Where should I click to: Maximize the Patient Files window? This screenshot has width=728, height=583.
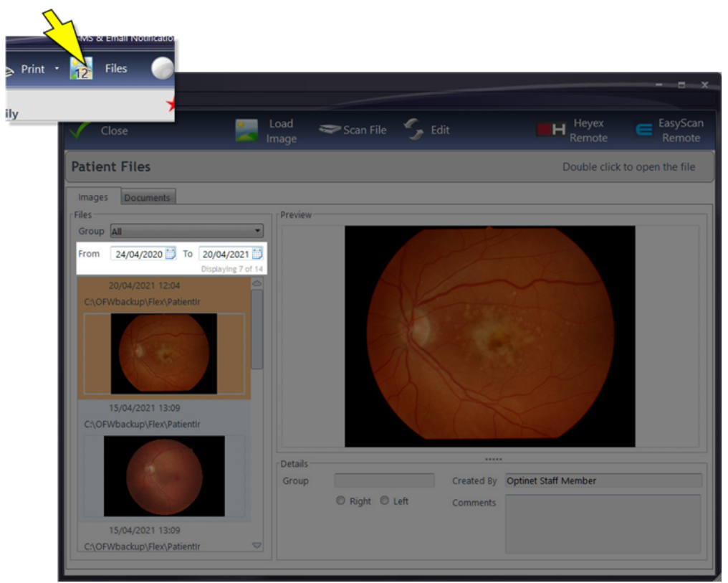[681, 85]
